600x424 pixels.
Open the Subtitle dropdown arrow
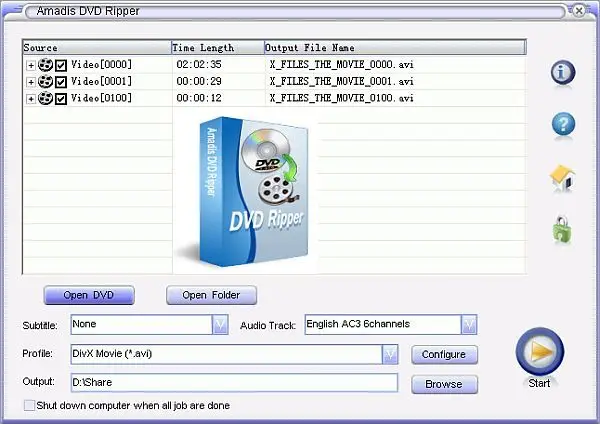[x=220, y=325]
